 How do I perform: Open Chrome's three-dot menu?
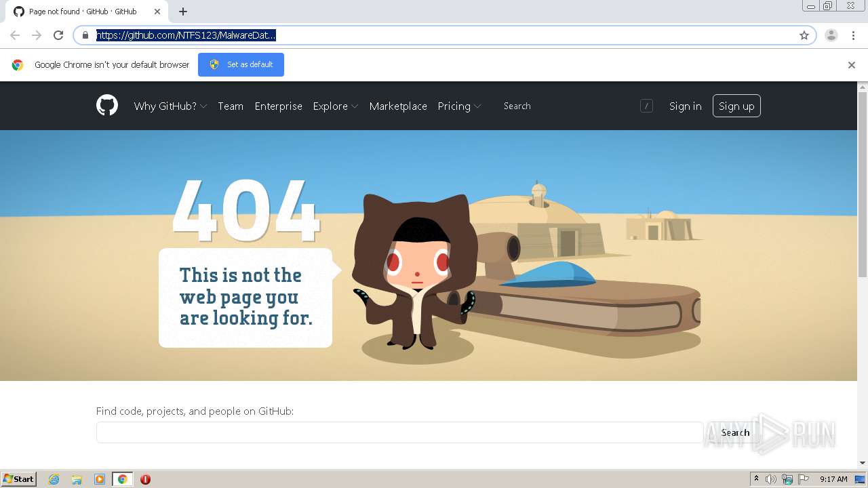[x=854, y=35]
